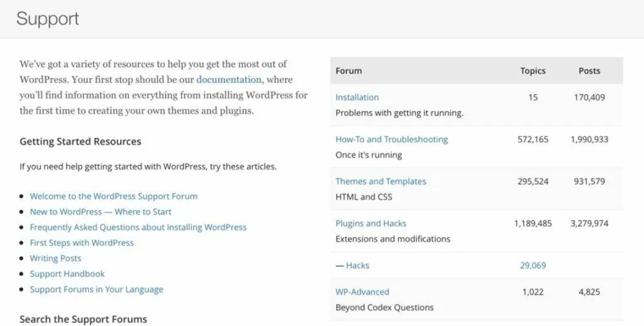The height and width of the screenshot is (326, 644).
Task: Click the 29,069 topics count link
Action: [x=533, y=265]
